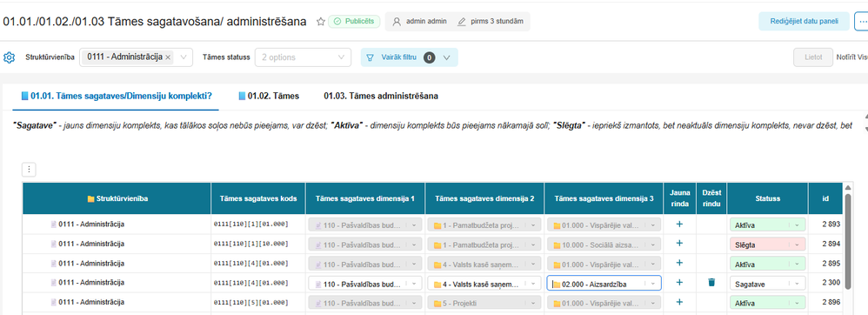Click Tāmes sagataves dimensija 1 column header

pos(364,198)
